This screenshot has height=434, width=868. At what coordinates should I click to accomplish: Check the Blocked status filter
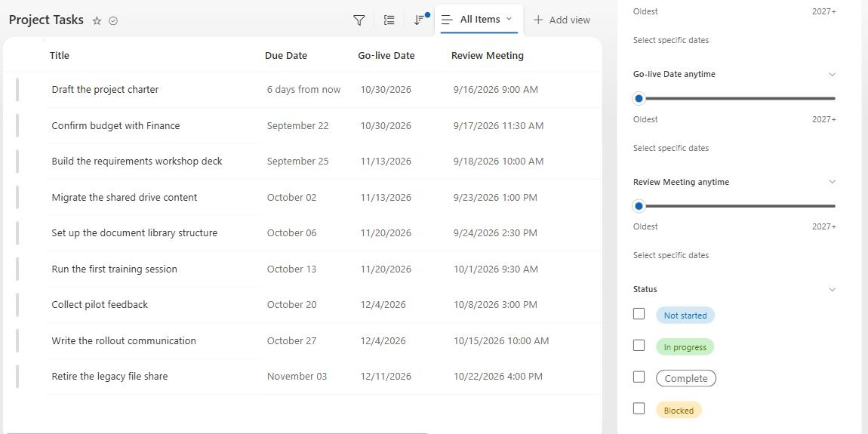pyautogui.click(x=639, y=408)
